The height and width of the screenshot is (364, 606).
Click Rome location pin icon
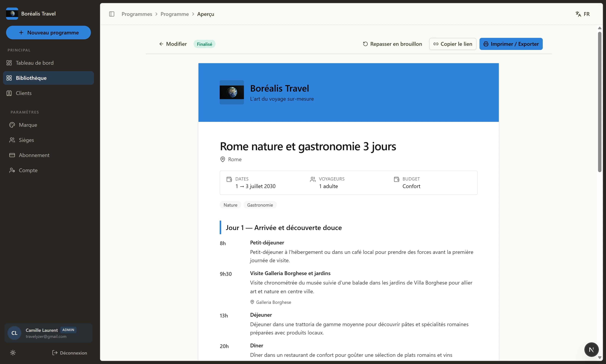(x=223, y=159)
